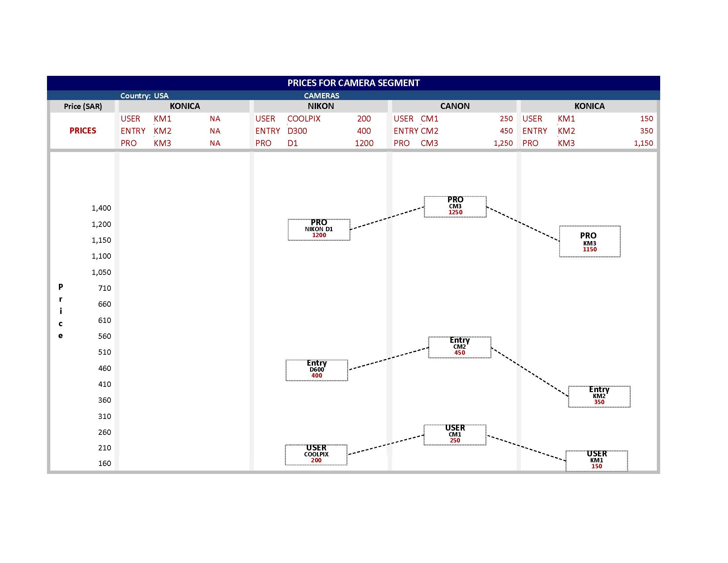
Task: Select the Price (SAR) header cell
Action: pos(83,106)
